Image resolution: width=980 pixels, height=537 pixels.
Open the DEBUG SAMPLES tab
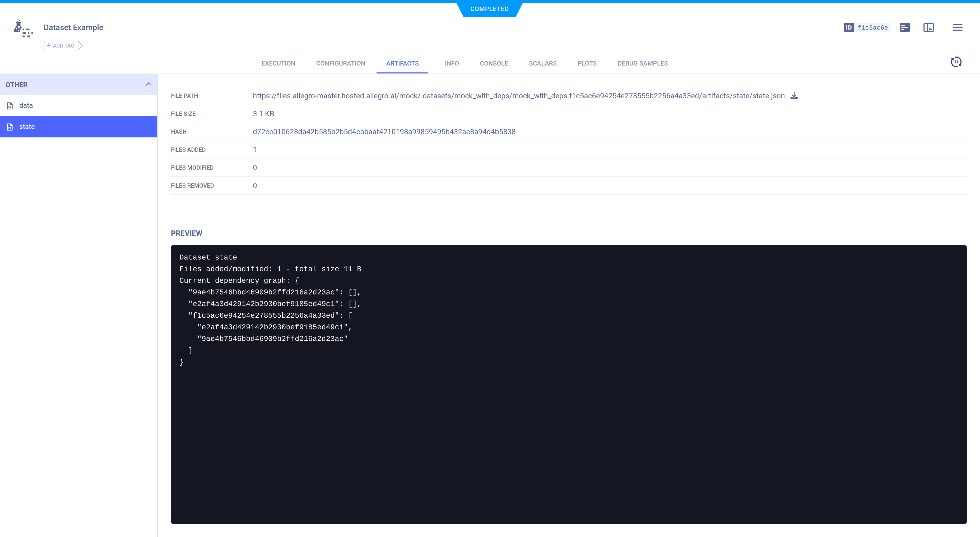[x=642, y=63]
